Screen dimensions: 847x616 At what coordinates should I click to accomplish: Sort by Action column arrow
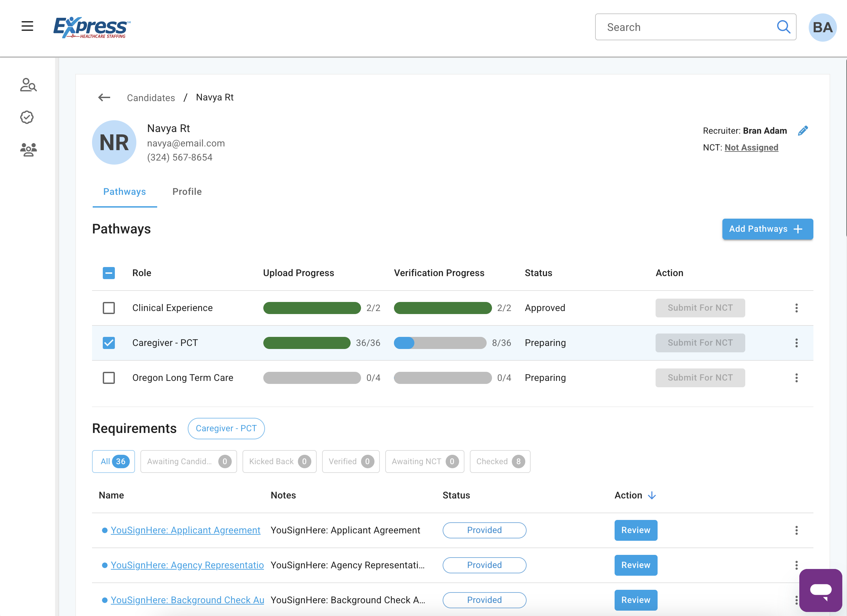pos(652,495)
